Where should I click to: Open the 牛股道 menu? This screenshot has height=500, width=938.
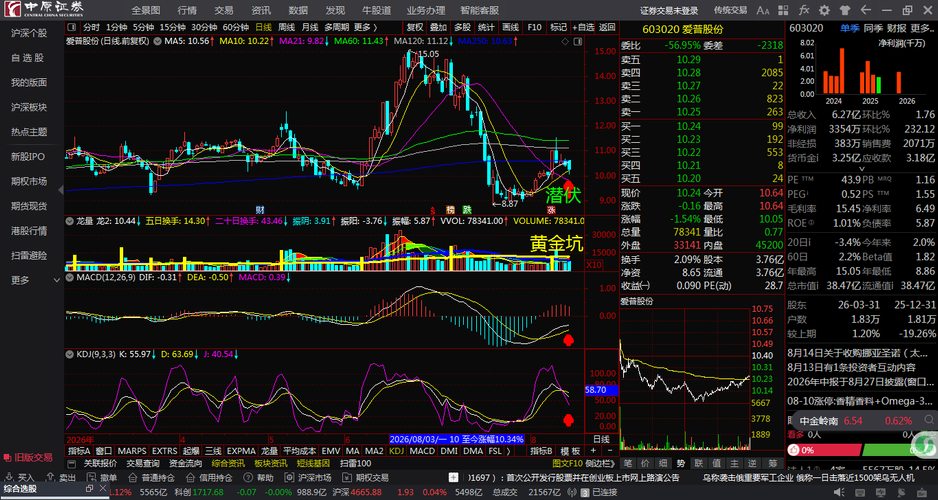coord(376,10)
